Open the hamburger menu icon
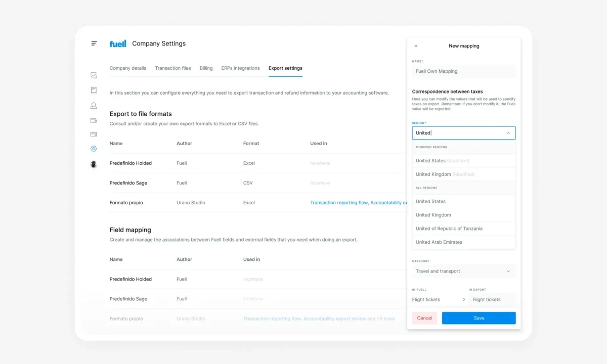Screen dimensions: 607x364 [94, 43]
